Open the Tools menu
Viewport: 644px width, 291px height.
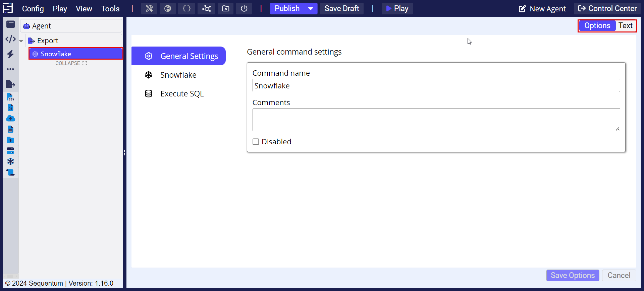110,9
